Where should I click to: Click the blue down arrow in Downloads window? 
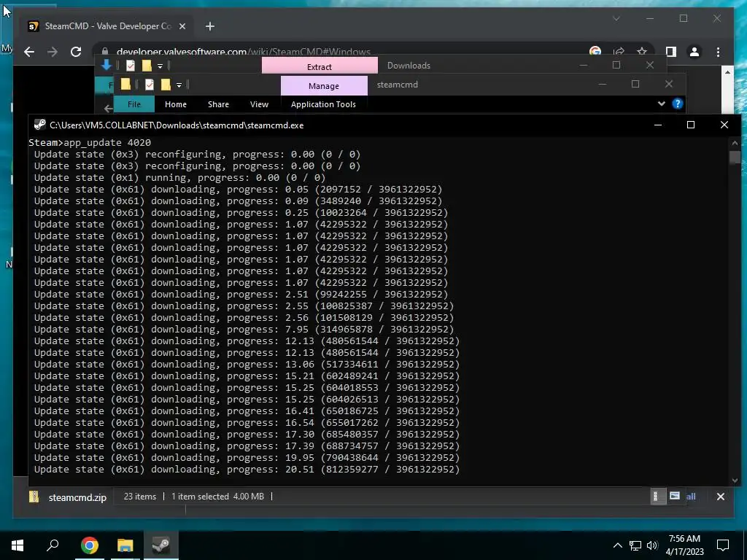[x=107, y=65]
